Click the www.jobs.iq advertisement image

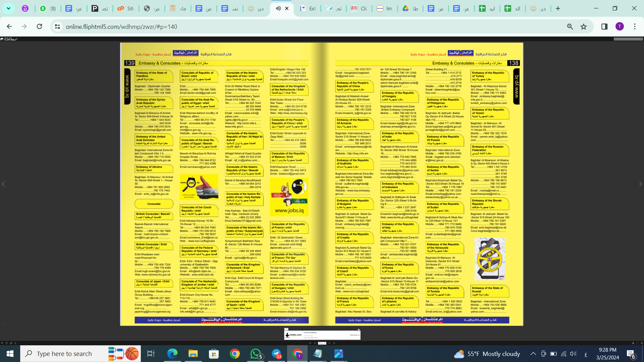pyautogui.click(x=289, y=196)
